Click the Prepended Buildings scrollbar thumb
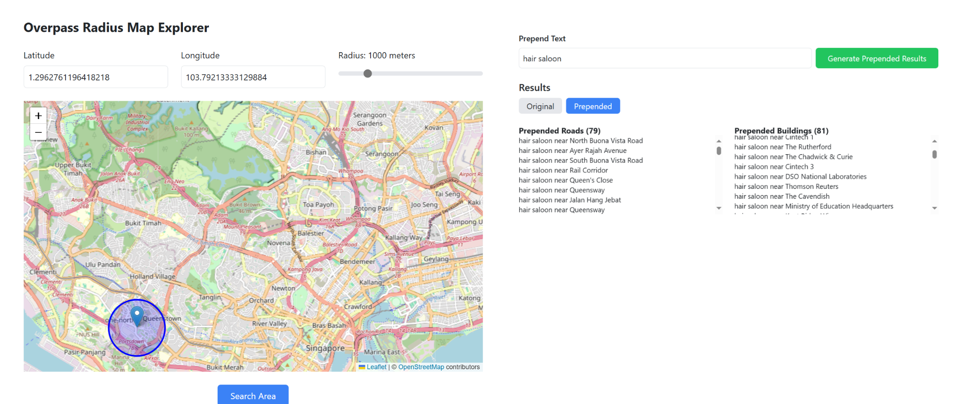The image size is (980, 404). coord(934,154)
